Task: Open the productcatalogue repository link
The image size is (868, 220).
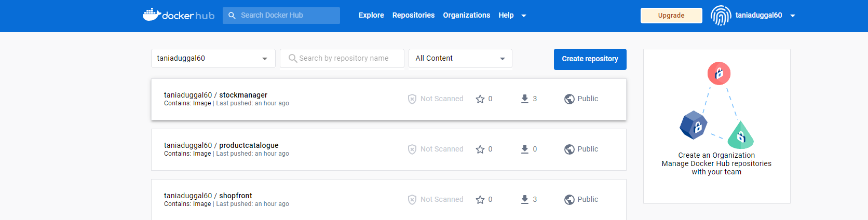Action: pyautogui.click(x=249, y=145)
